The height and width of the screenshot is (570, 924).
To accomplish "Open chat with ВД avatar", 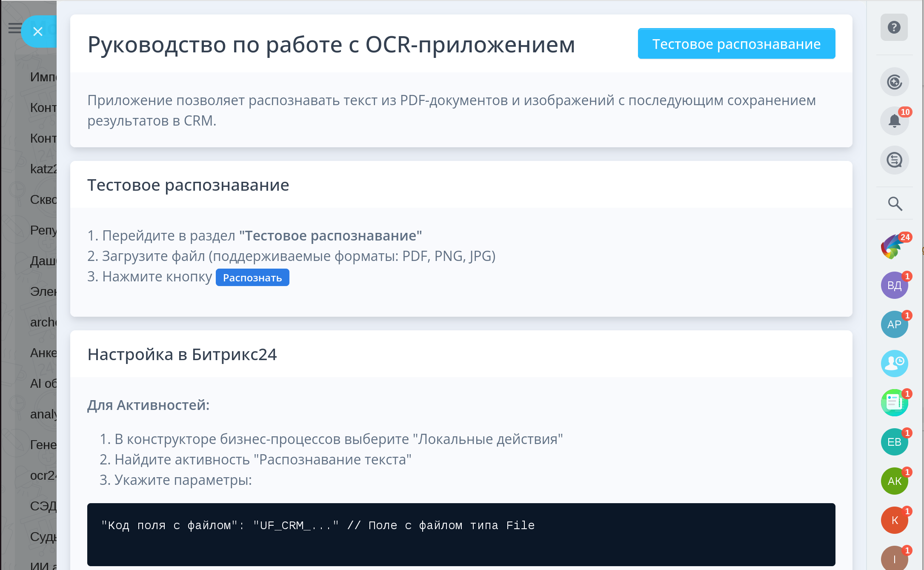I will click(x=894, y=285).
